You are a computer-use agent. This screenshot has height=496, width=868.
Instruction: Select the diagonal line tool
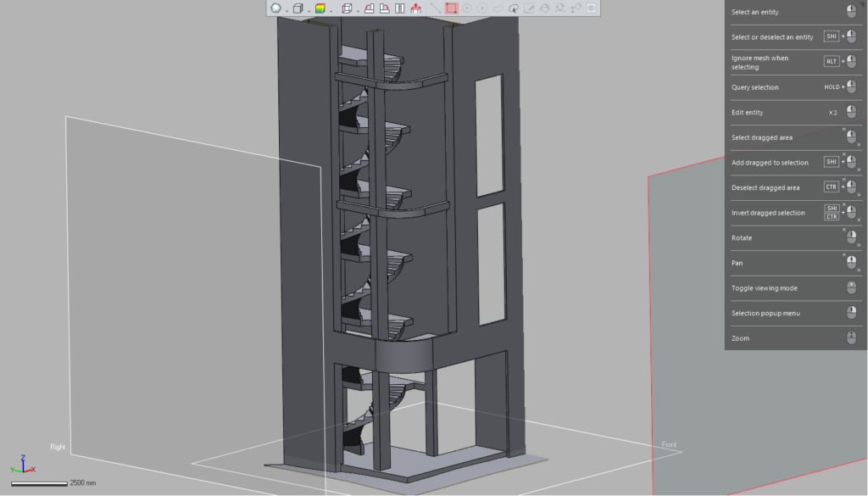pyautogui.click(x=436, y=8)
